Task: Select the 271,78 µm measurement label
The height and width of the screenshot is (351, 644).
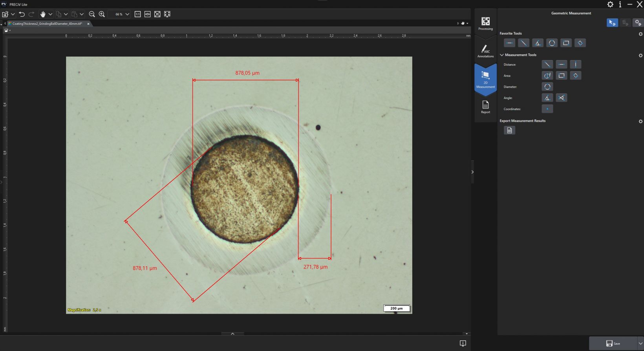Action: point(315,267)
